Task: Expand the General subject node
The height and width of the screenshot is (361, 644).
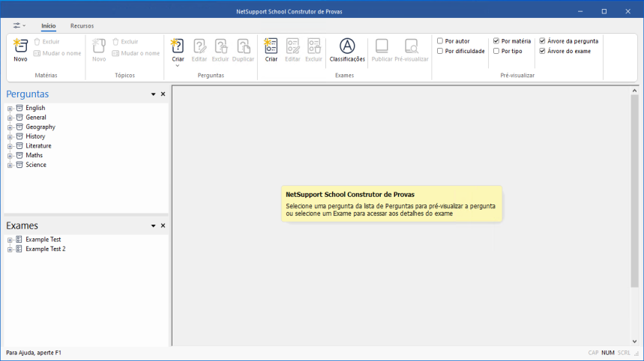Action: [x=10, y=118]
